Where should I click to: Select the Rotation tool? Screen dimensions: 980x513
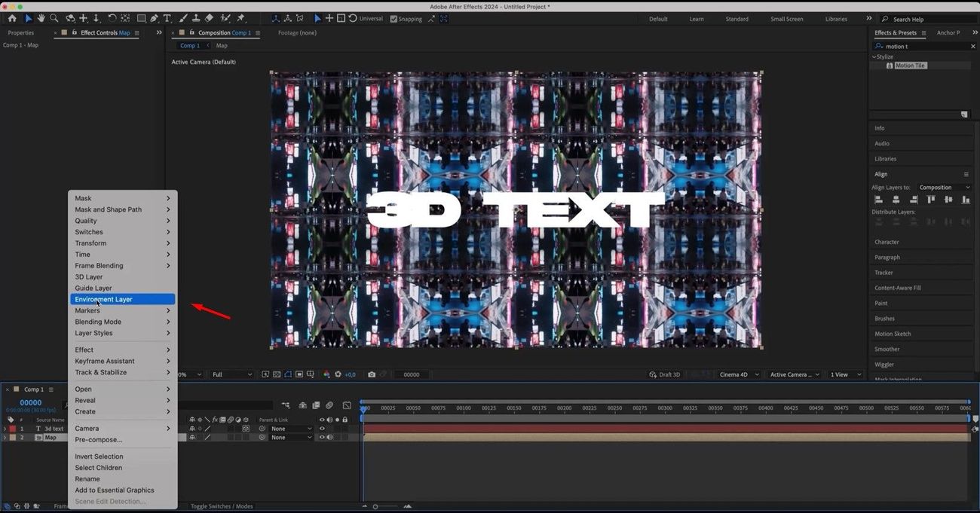coord(112,18)
